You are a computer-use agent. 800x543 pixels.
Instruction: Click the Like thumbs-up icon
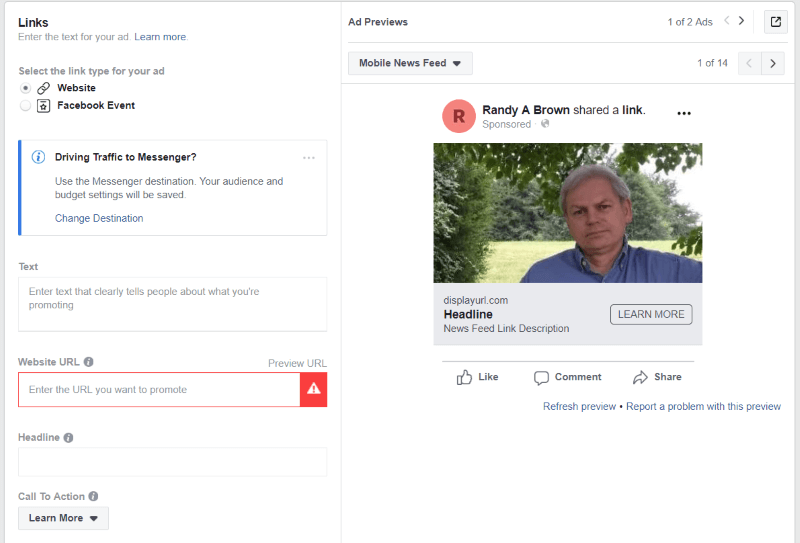[x=464, y=377]
